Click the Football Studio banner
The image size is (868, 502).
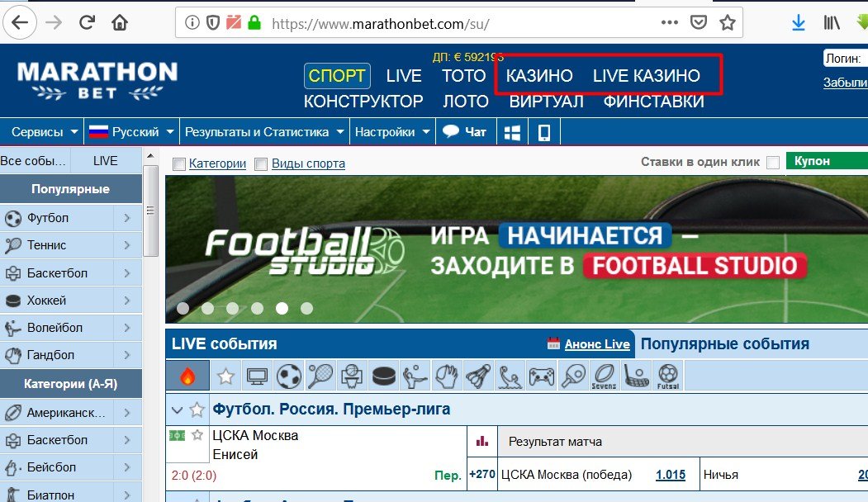(516, 249)
